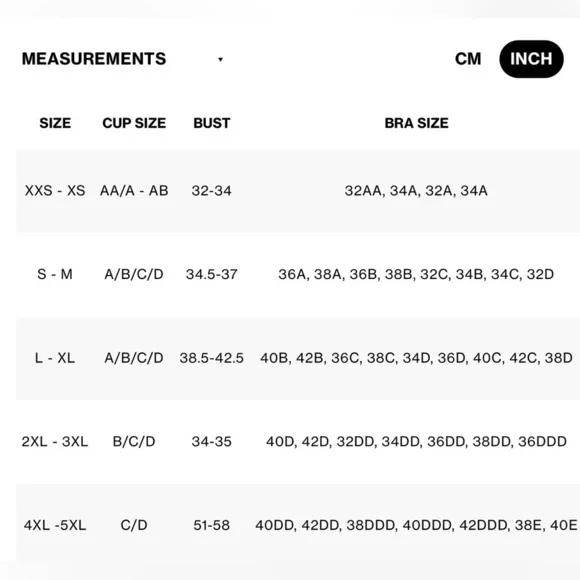Click the AA/A - AB cup size cell
Viewport: 580px width, 580px height.
[134, 191]
